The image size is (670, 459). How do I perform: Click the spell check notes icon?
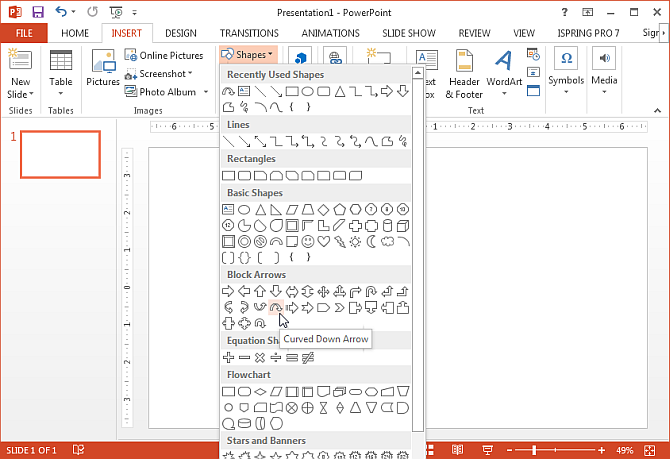click(x=78, y=450)
